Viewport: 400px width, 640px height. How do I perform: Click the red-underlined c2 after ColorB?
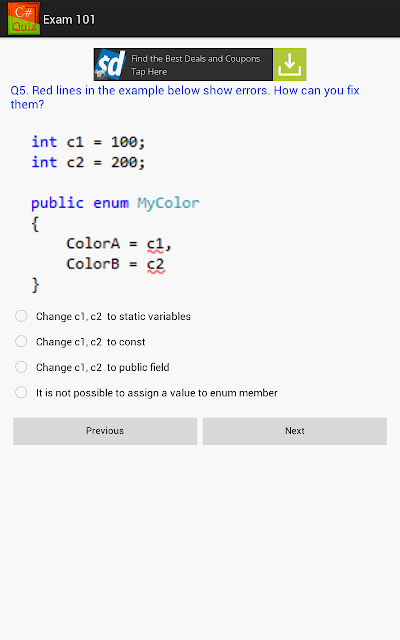coord(156,265)
